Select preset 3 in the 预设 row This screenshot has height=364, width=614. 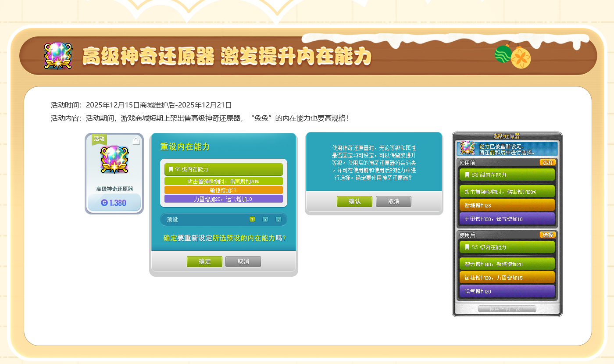point(278,219)
